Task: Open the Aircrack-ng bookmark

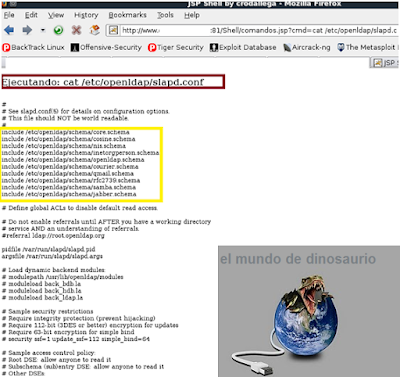Action: tap(307, 47)
